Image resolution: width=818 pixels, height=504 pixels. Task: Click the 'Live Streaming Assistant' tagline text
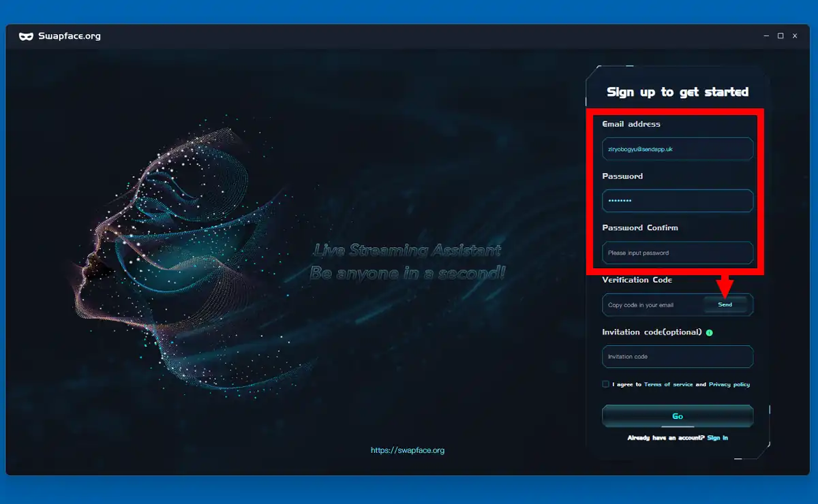tap(407, 251)
